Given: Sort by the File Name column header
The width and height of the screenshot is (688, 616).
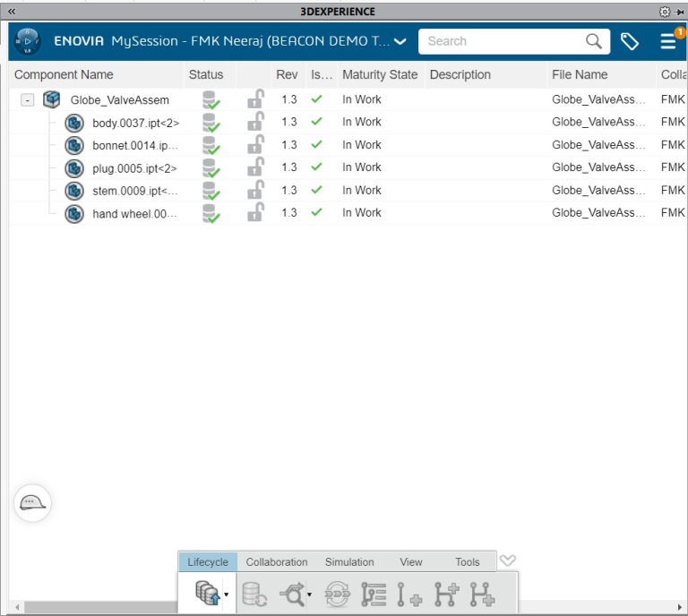Looking at the screenshot, I should pos(580,74).
